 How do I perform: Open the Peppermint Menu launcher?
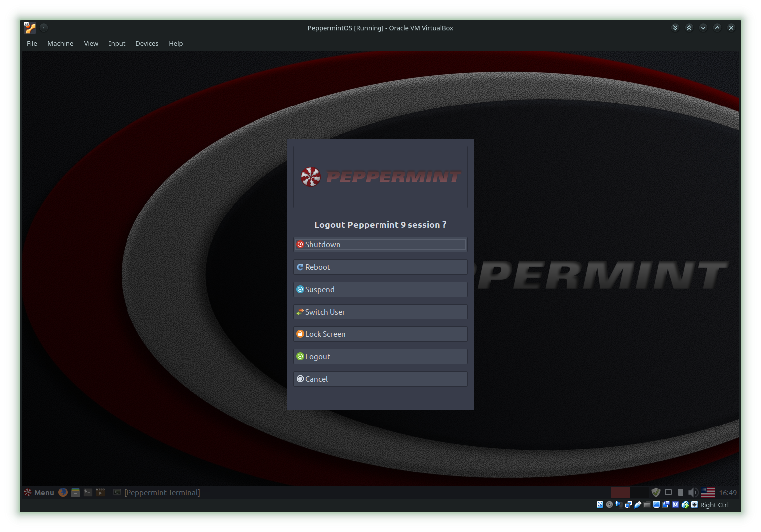pos(39,492)
